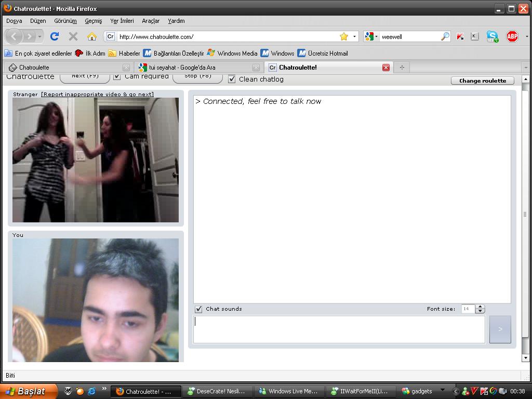This screenshot has height=399, width=532.
Task: Switch to the tui seyahat Google tab
Action: coord(199,68)
